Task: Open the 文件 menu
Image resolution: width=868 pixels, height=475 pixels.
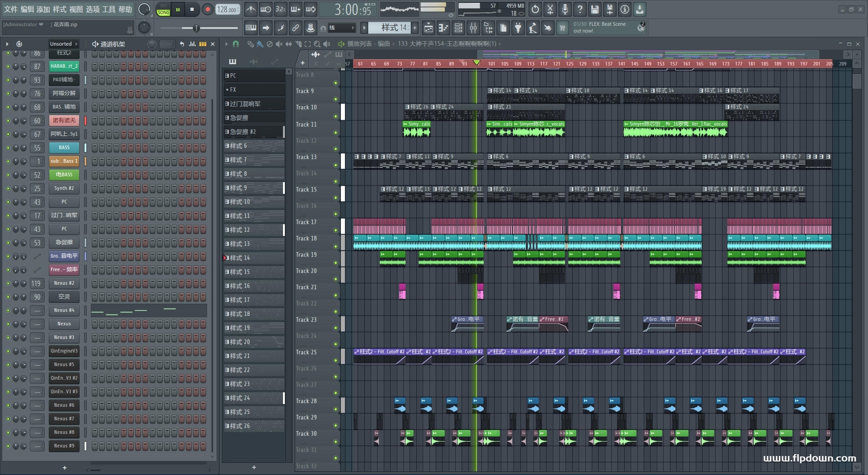Action: point(11,9)
